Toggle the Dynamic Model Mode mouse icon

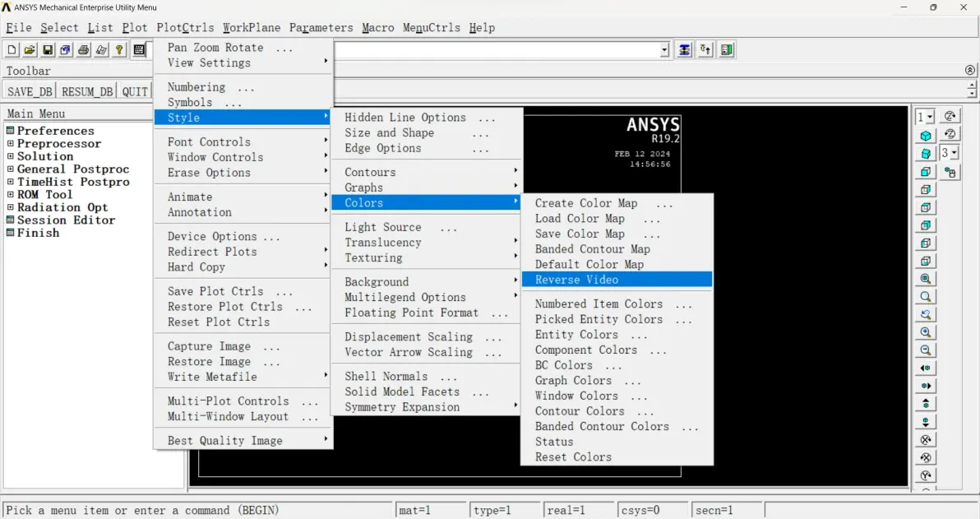click(x=950, y=172)
